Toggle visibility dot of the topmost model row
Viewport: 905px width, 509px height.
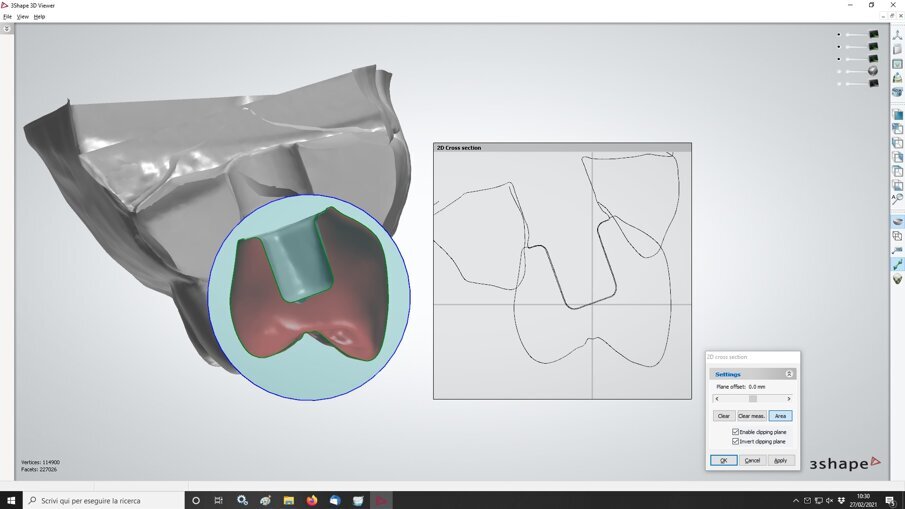point(839,35)
